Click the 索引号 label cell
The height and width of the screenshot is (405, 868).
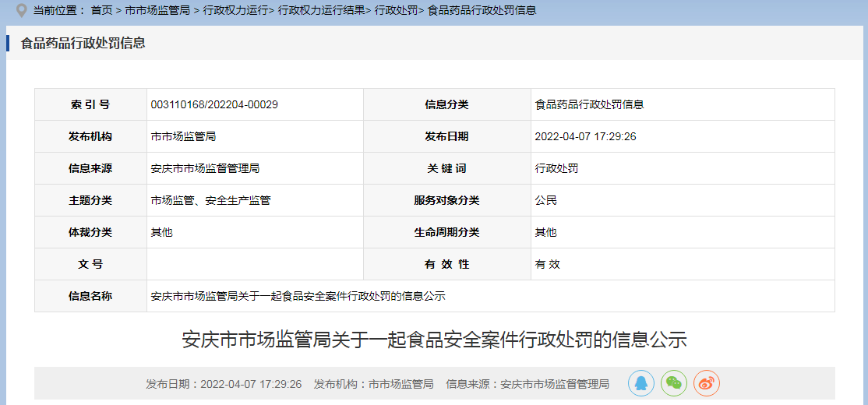tap(91, 104)
